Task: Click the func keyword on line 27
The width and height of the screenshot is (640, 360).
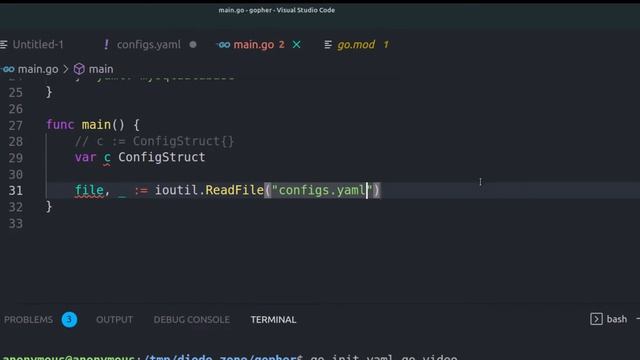Action: 60,124
